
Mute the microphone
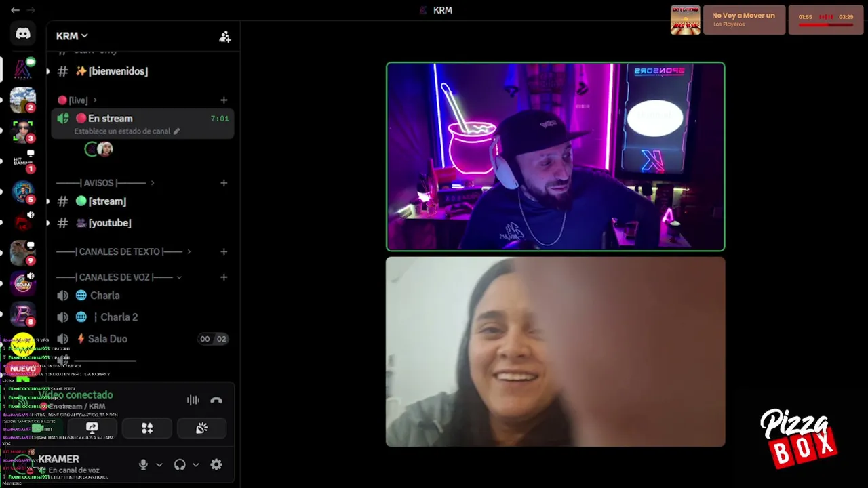[143, 465]
